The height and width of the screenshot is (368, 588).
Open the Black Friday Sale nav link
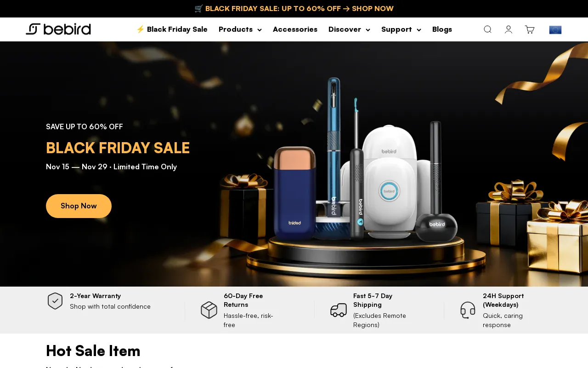pos(172,29)
